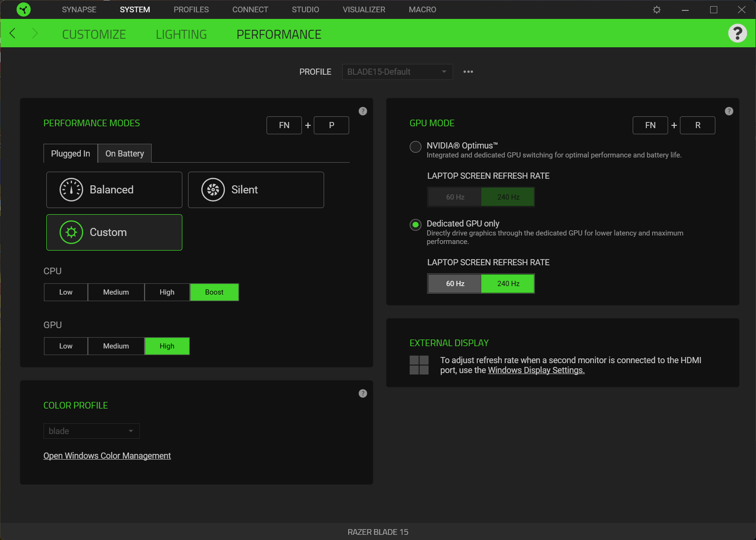756x540 pixels.
Task: Click the PERFORMANCE MODES heading
Action: pyautogui.click(x=92, y=123)
